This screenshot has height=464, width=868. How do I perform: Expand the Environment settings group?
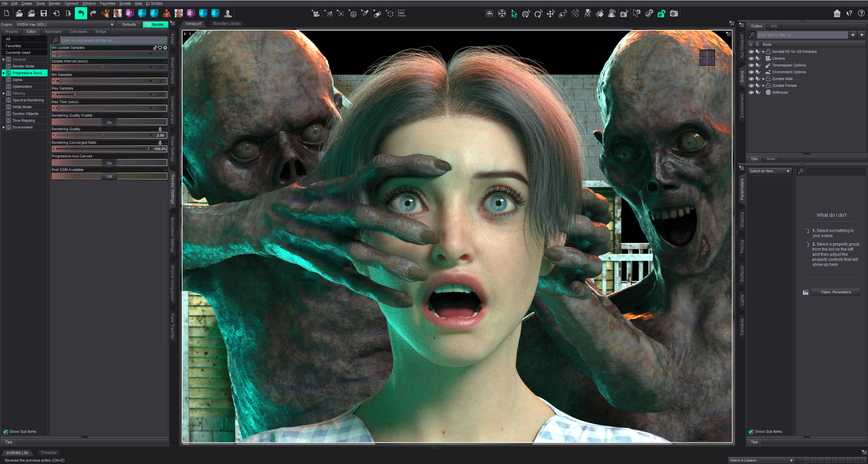click(x=4, y=127)
